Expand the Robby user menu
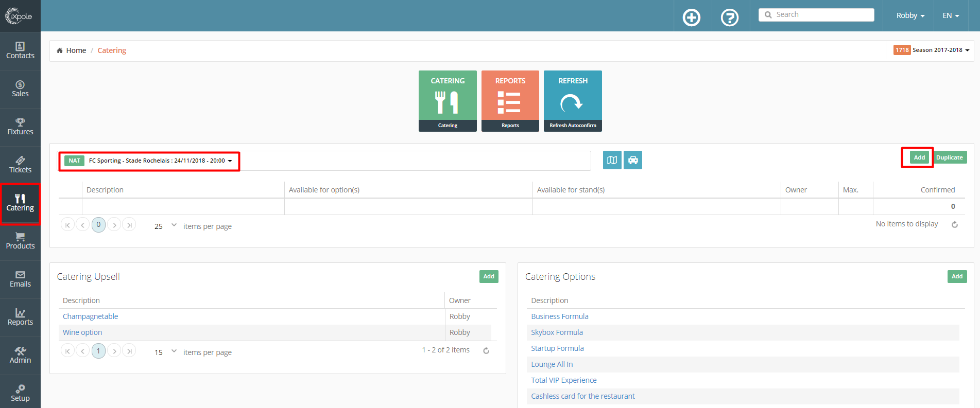Viewport: 980px width, 408px height. click(x=910, y=15)
